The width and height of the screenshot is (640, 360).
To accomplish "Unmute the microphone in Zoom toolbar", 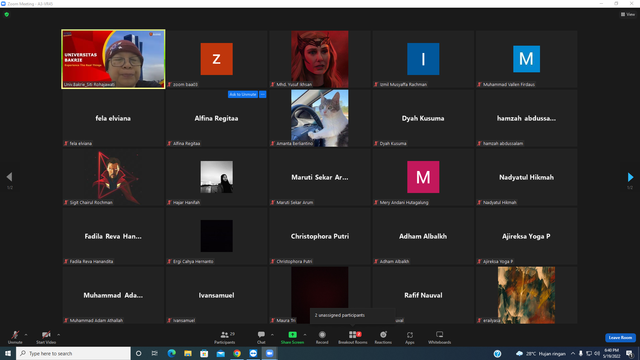I will [x=15, y=337].
